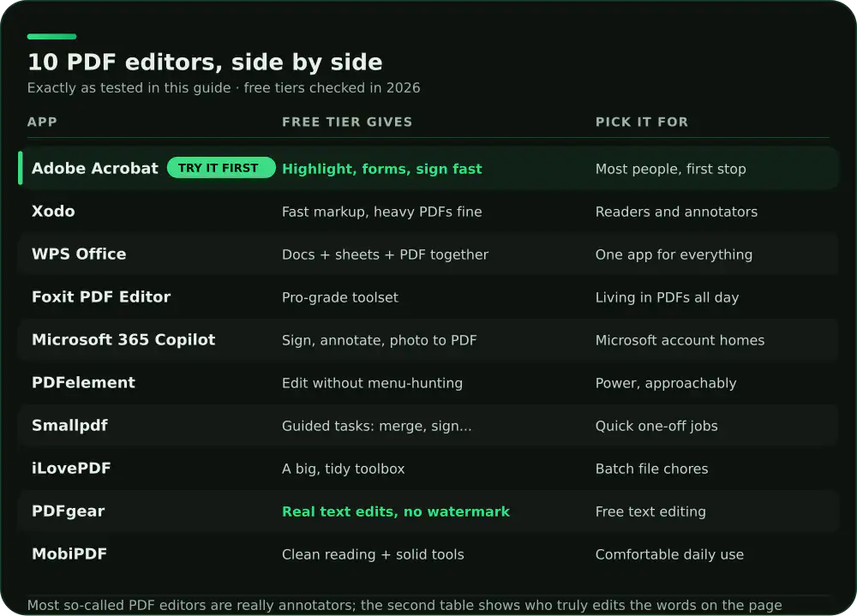
Task: Click the 'Most so-called PDF editors' footnote
Action: coord(405,605)
